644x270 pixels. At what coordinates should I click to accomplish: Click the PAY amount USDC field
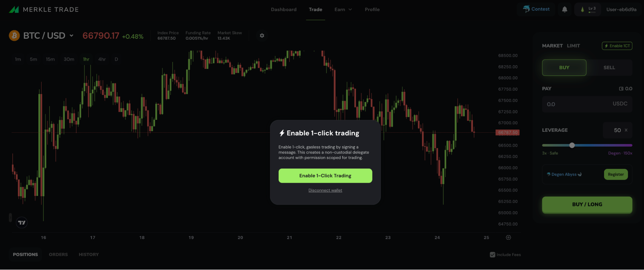tap(587, 104)
